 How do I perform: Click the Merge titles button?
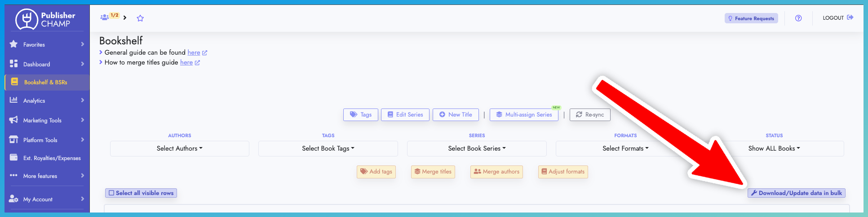[x=433, y=172]
